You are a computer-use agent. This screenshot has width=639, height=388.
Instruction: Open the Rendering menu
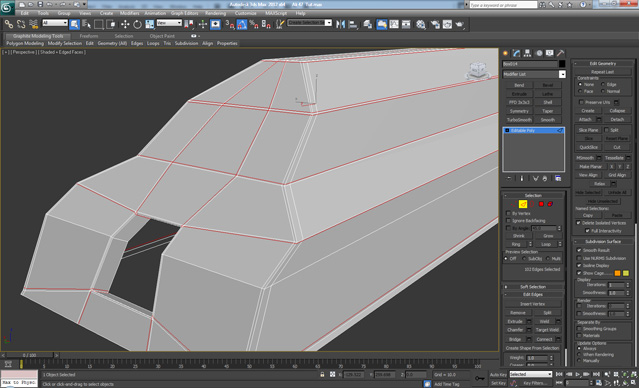click(216, 13)
